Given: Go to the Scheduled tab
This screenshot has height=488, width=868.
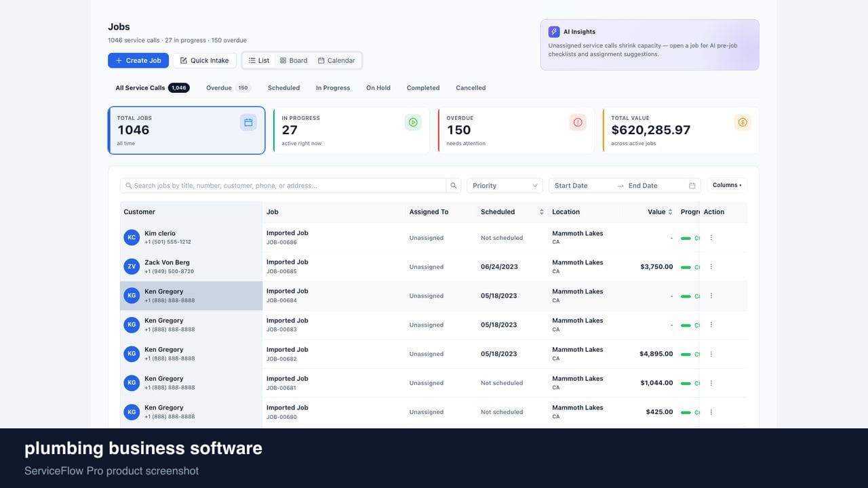Looking at the screenshot, I should pos(283,88).
